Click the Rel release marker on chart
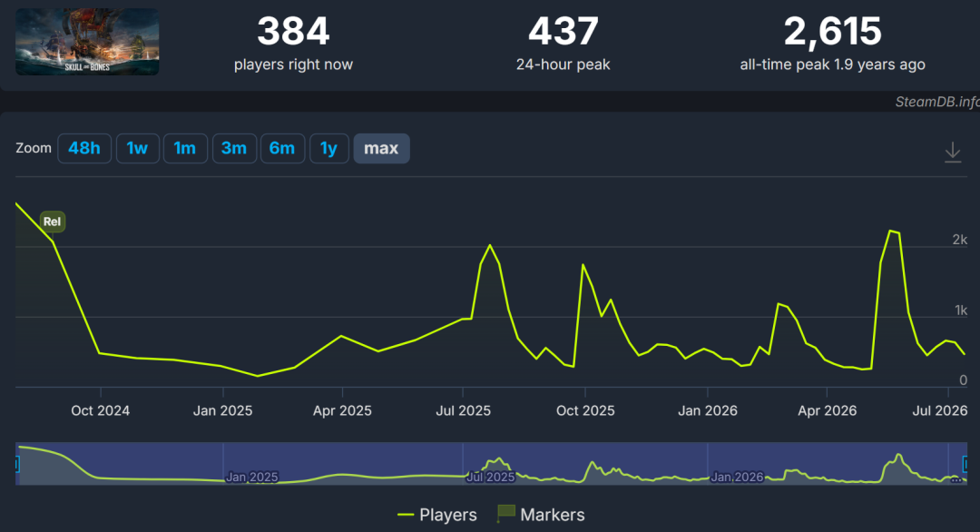980x532 pixels. click(52, 222)
